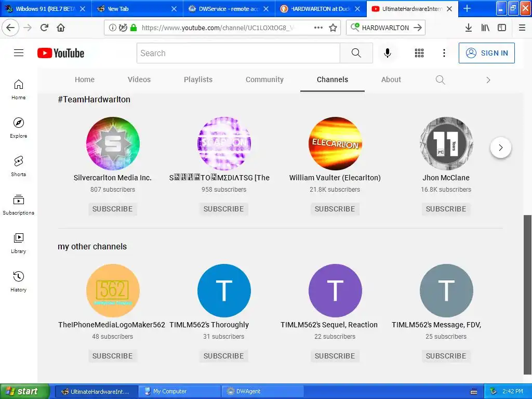Subscribe to Jhon McClane
Image resolution: width=532 pixels, height=399 pixels.
point(446,209)
